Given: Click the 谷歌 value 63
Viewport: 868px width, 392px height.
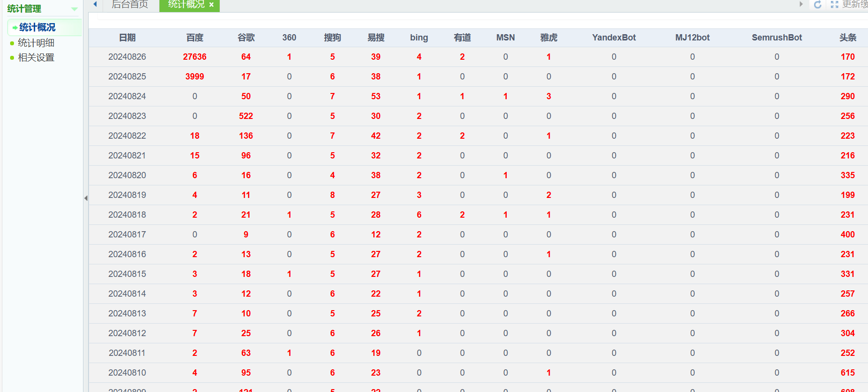Looking at the screenshot, I should point(246,353).
